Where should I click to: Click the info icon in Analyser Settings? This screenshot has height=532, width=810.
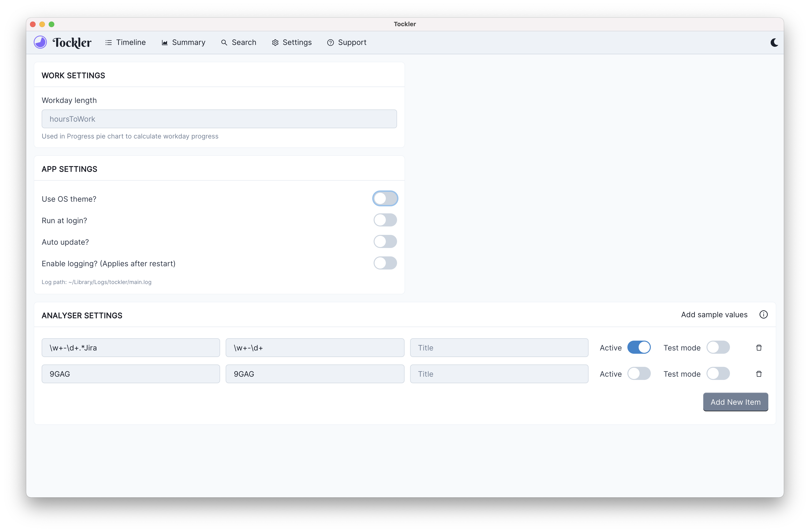(763, 315)
